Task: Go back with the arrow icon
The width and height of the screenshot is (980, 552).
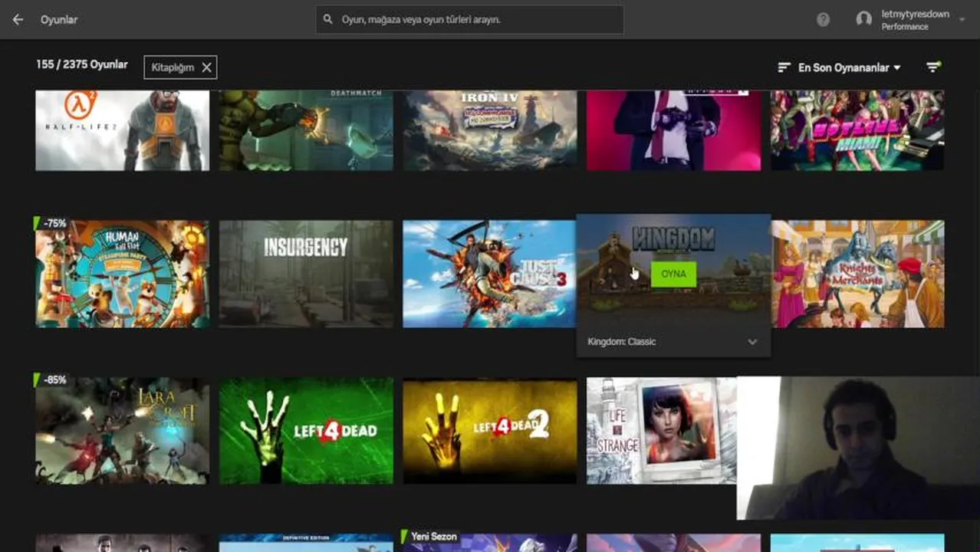Action: tap(18, 20)
